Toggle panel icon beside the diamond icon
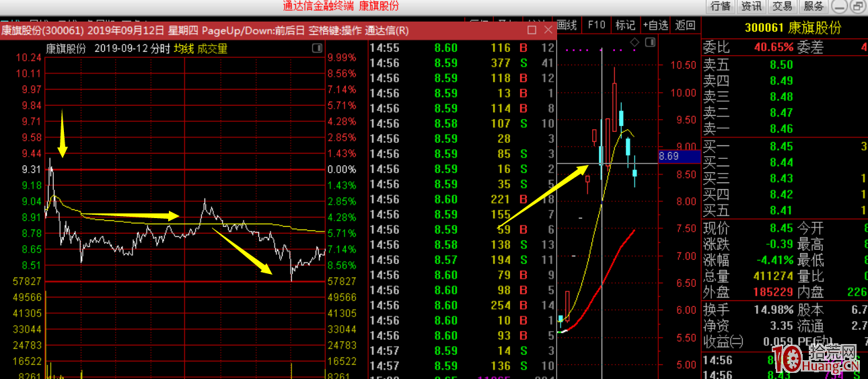This screenshot has height=379, width=868. (x=649, y=43)
